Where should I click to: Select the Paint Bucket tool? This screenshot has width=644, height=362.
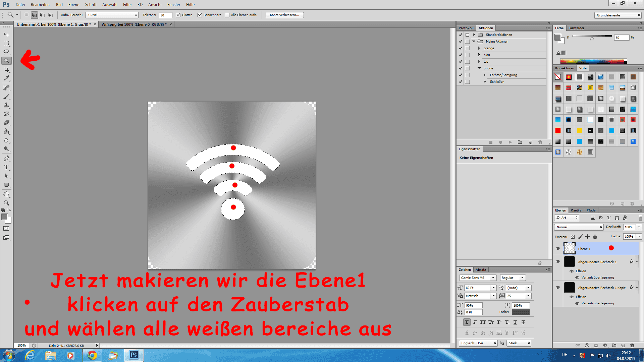(6, 131)
